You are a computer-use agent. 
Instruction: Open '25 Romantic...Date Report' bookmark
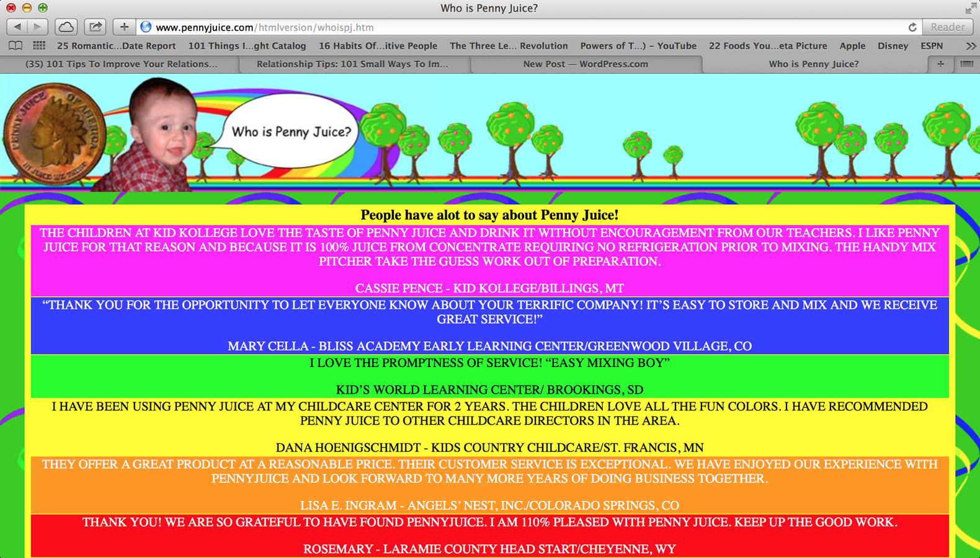pos(116,46)
